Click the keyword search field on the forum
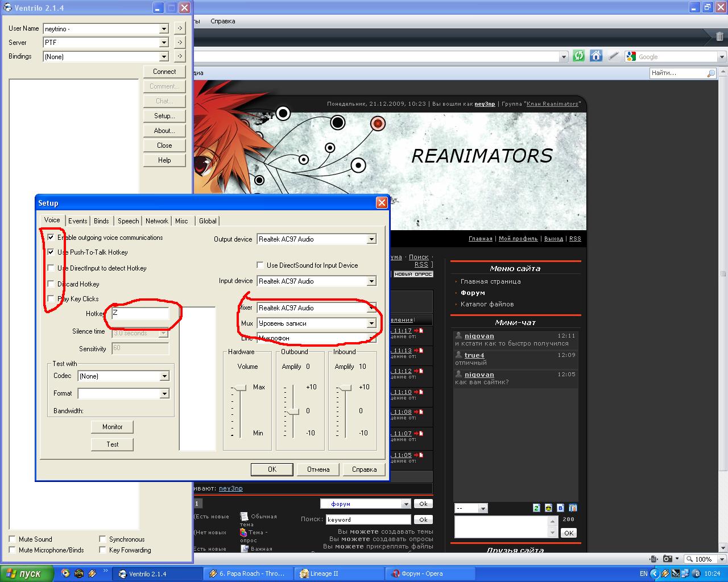The height and width of the screenshot is (582, 728). point(368,519)
